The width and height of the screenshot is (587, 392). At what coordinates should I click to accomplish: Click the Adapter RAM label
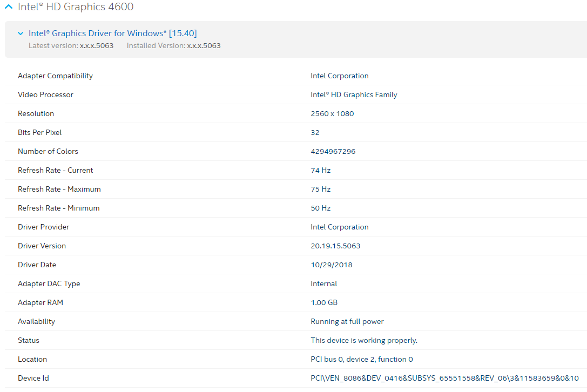(x=41, y=302)
